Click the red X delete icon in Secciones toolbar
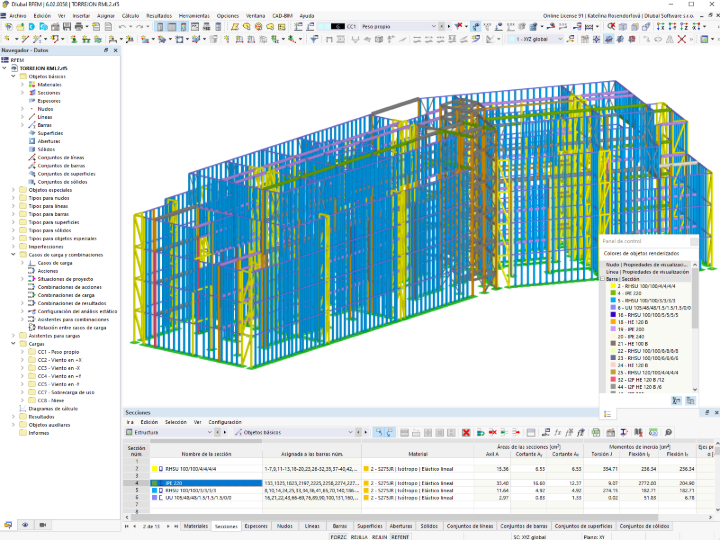This screenshot has height=540, width=720. click(x=466, y=433)
